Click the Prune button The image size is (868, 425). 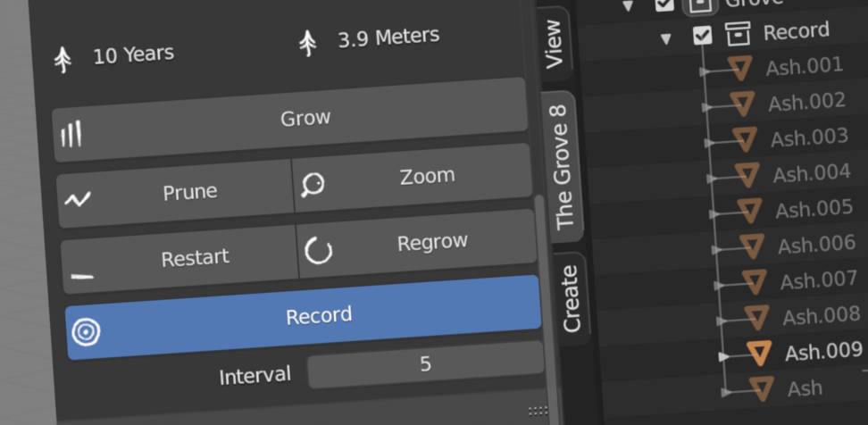175,194
